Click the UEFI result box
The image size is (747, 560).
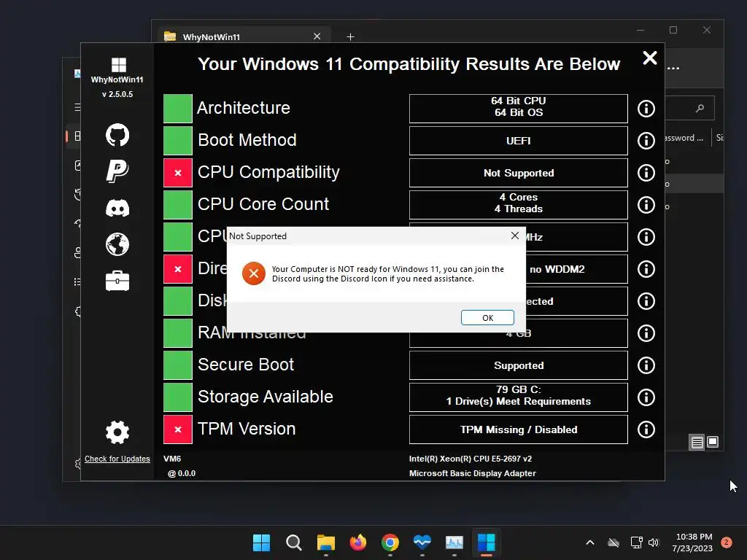coord(519,141)
